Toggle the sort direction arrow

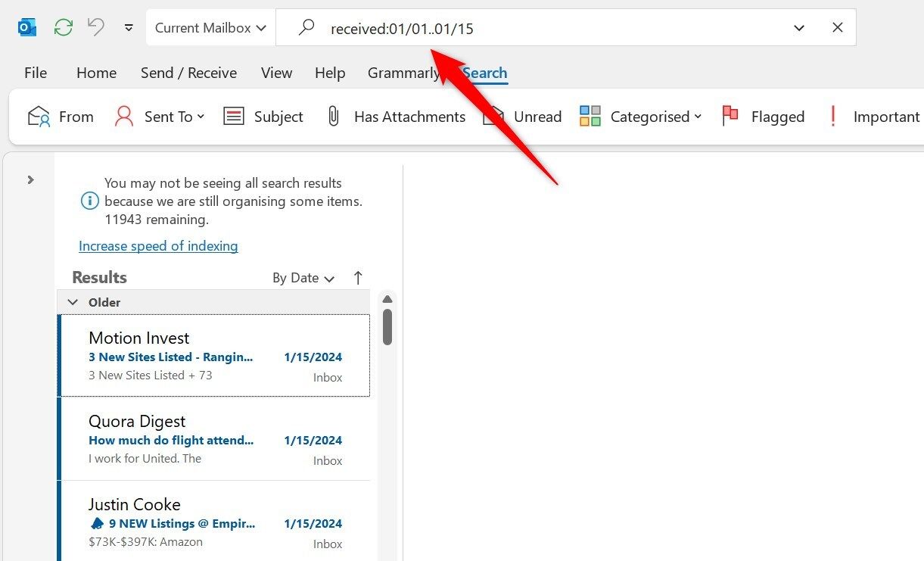coord(357,278)
